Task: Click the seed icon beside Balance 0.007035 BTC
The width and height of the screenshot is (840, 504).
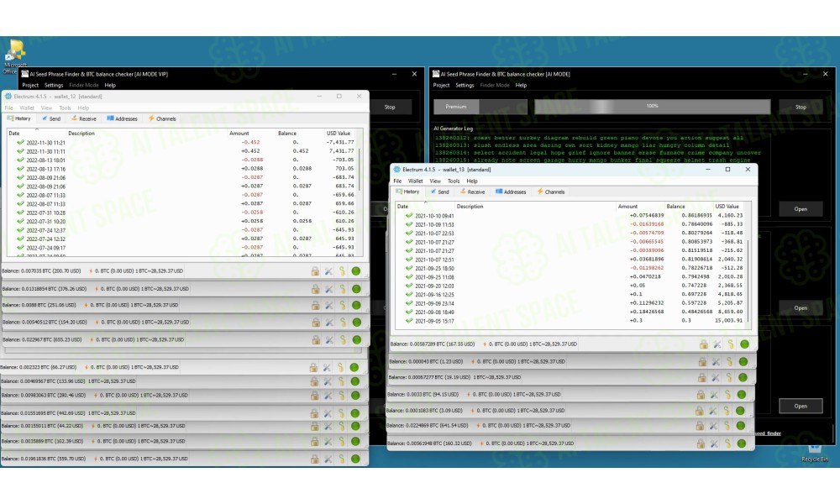Action: pyautogui.click(x=342, y=271)
